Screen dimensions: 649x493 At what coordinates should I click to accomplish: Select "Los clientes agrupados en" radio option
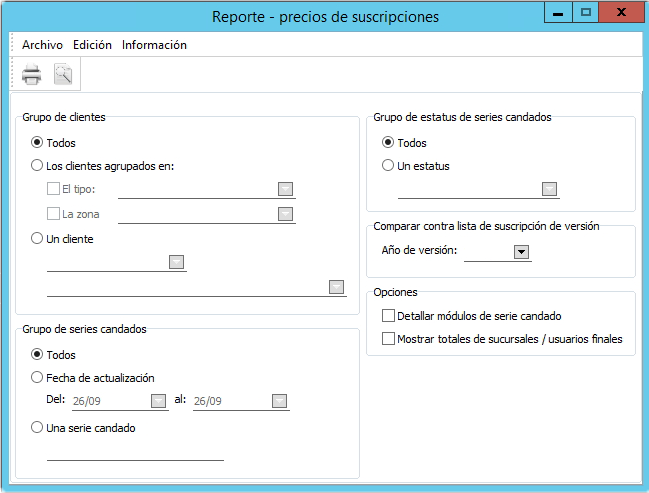[38, 166]
